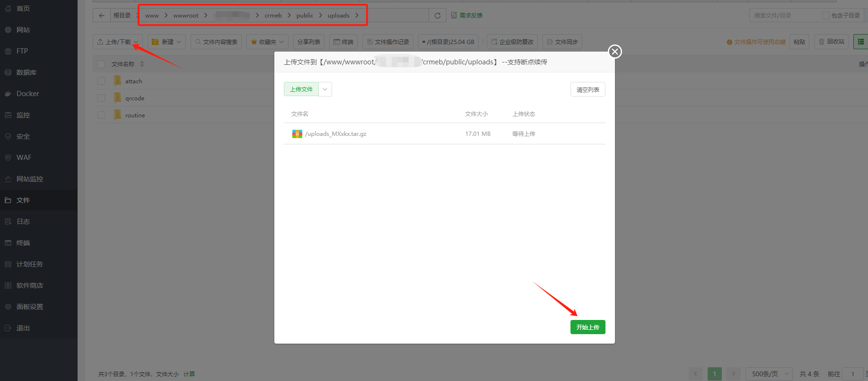This screenshot has width=868, height=381.
Task: Open terminal (终端) from toolbar
Action: coord(343,42)
